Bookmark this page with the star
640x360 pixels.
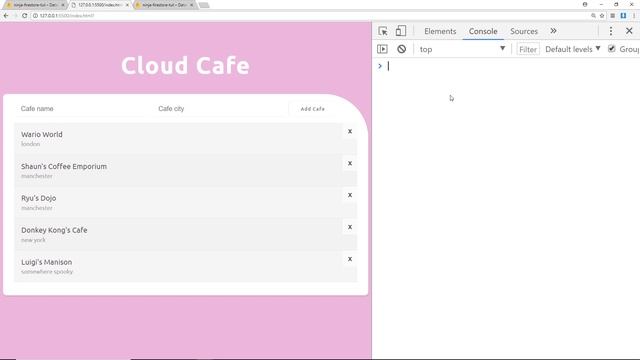click(602, 16)
